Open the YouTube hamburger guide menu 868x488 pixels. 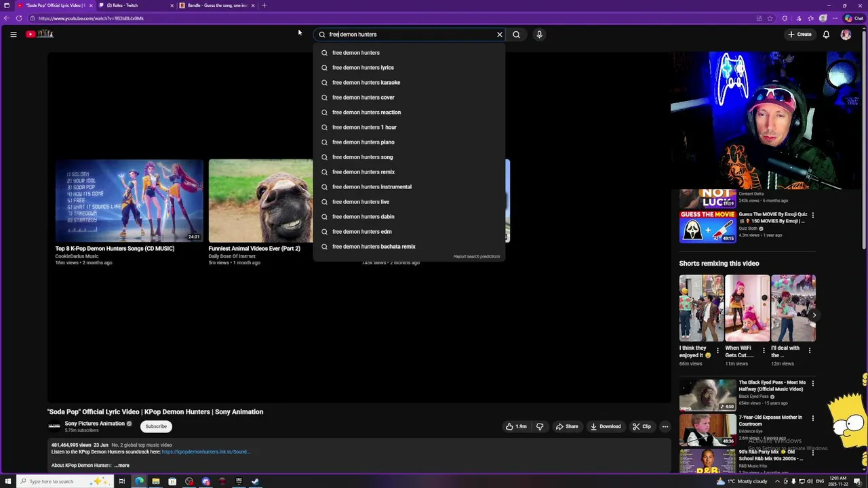pos(13,34)
